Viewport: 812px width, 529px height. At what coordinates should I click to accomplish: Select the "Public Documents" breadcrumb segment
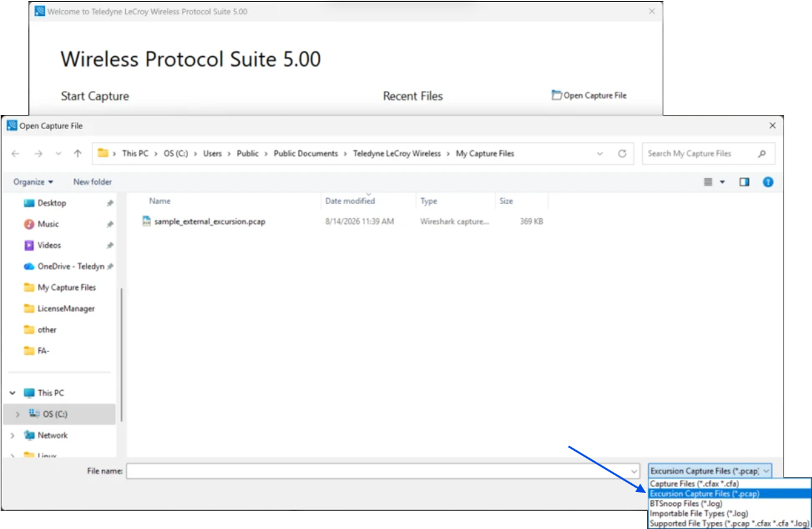(x=306, y=154)
